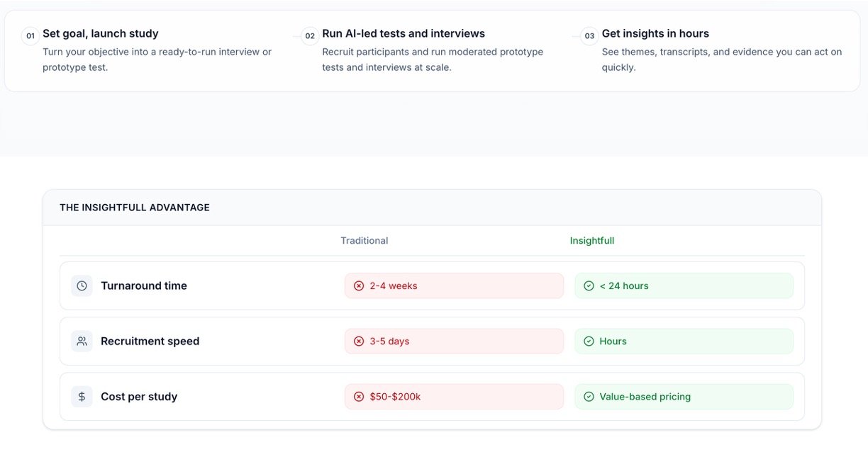
Task: Click the Insightfull column header
Action: [592, 240]
